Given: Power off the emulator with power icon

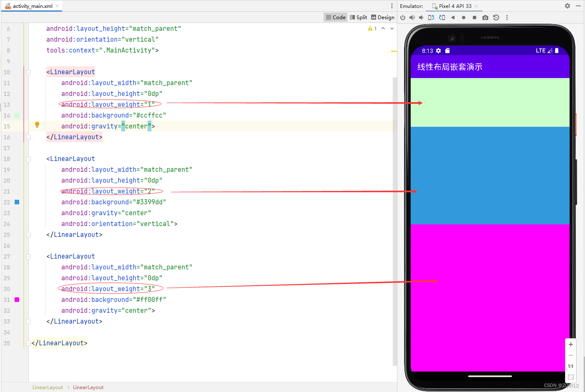Looking at the screenshot, I should coord(403,18).
